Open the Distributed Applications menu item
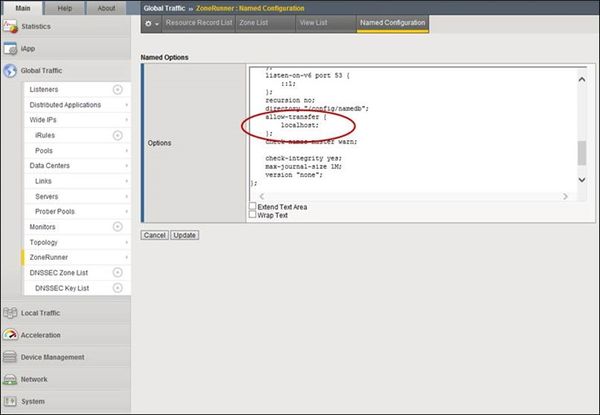This screenshot has height=415, width=600. [x=65, y=105]
